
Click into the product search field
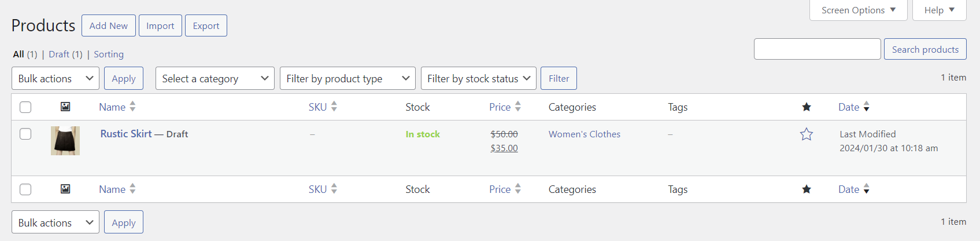click(817, 49)
